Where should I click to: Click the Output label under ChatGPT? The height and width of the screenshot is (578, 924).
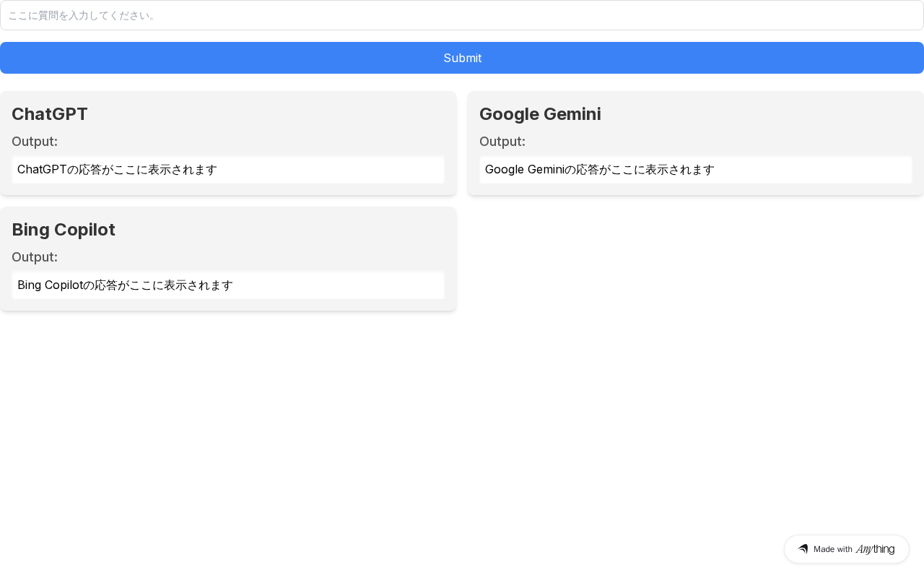click(x=35, y=142)
